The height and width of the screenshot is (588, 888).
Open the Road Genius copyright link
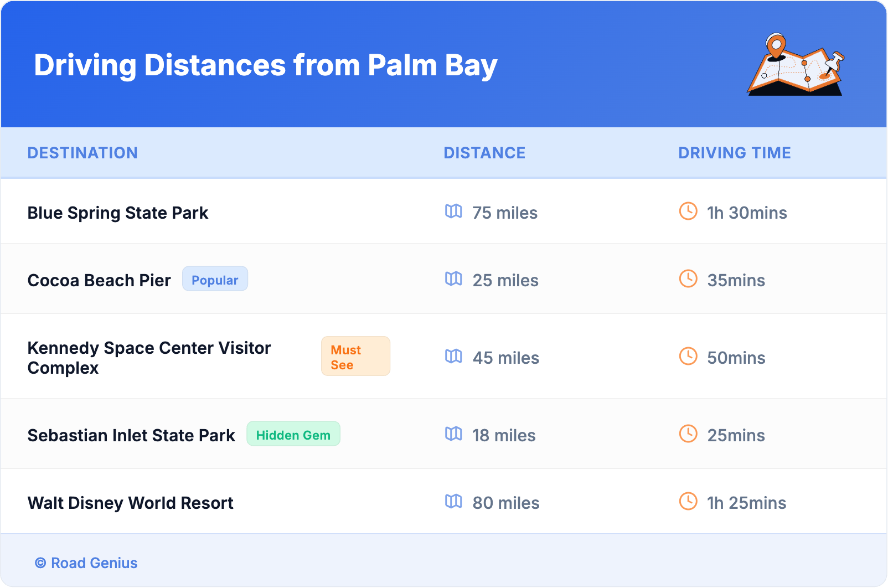[x=86, y=563]
